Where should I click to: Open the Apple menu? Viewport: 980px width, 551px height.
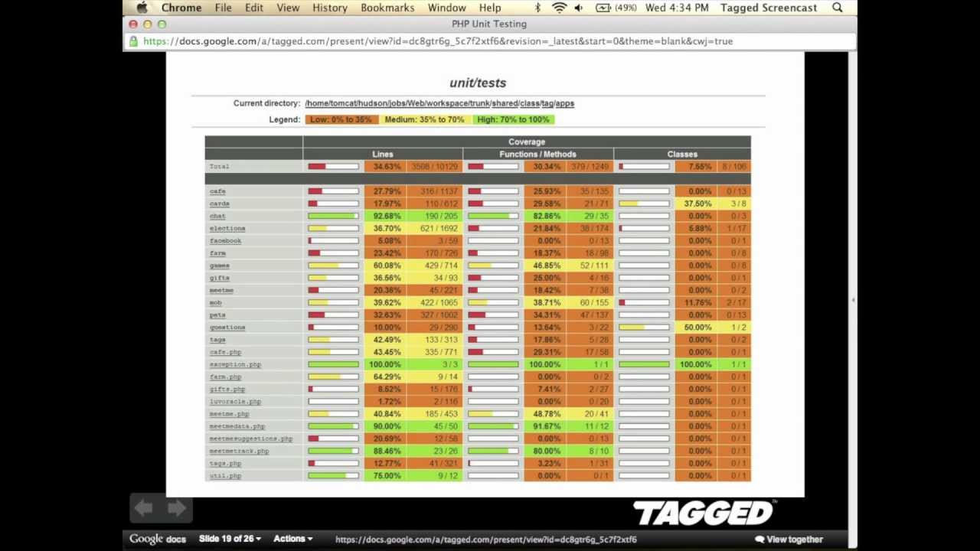click(142, 8)
